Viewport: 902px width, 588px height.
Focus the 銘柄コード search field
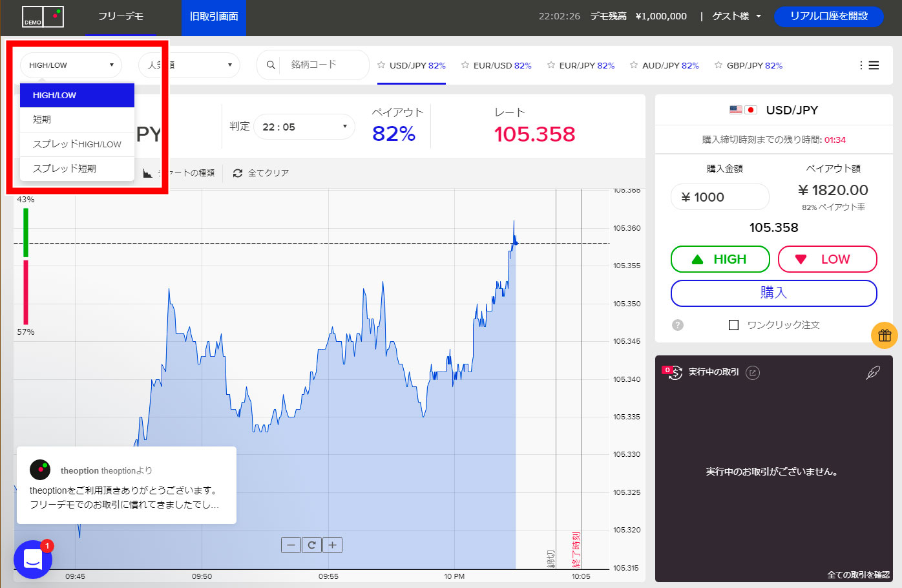point(323,65)
